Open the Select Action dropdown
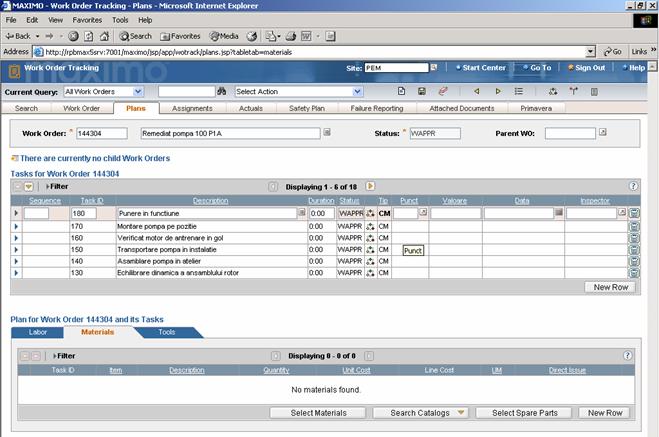The image size is (659, 437). 357,91
